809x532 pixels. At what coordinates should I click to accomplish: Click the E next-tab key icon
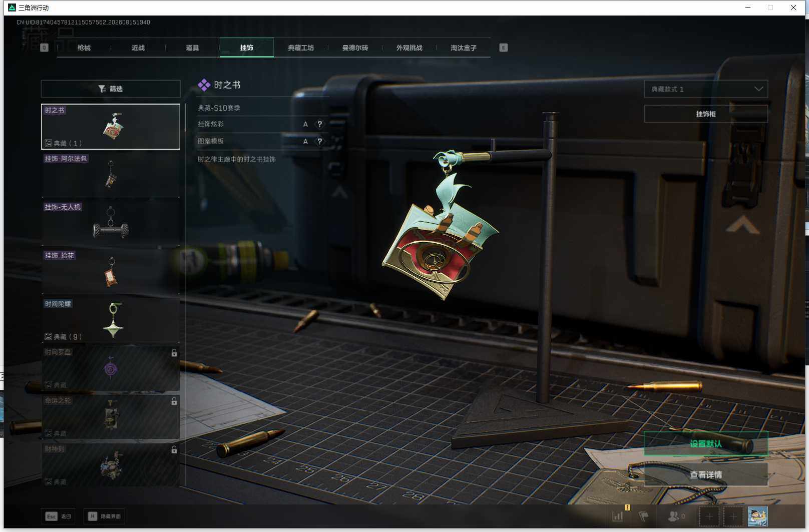[x=504, y=48]
